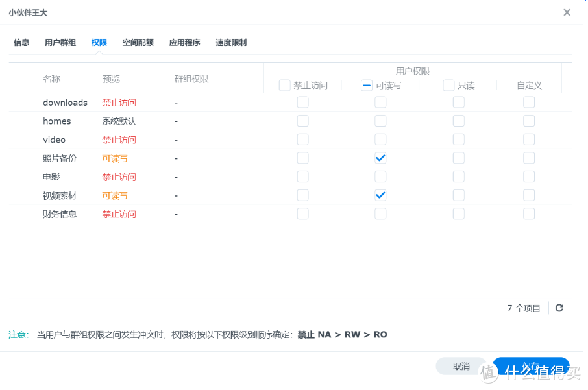The height and width of the screenshot is (390, 588).
Task: Uncheck 可读写 for 照片备份 folder
Action: (380, 158)
